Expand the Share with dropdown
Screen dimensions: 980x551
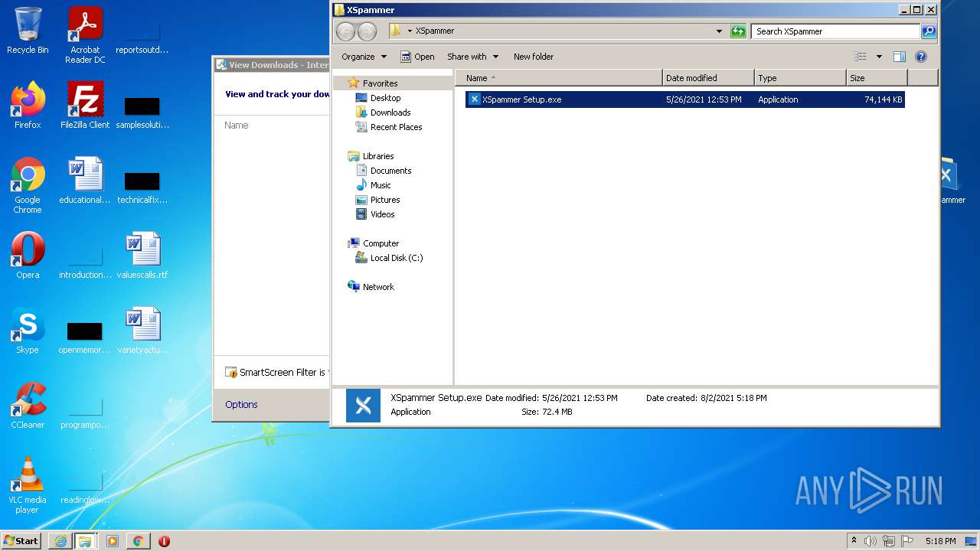(x=472, y=57)
